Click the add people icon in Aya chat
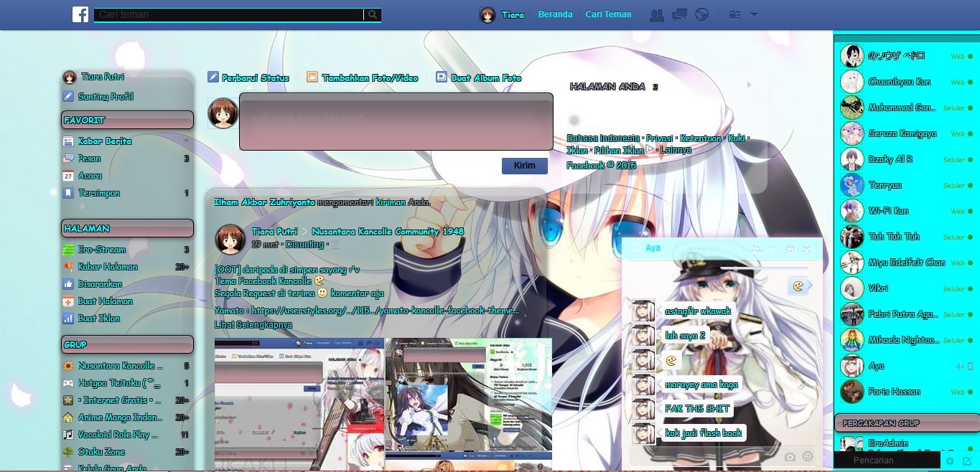This screenshot has height=472, width=980. click(x=756, y=248)
